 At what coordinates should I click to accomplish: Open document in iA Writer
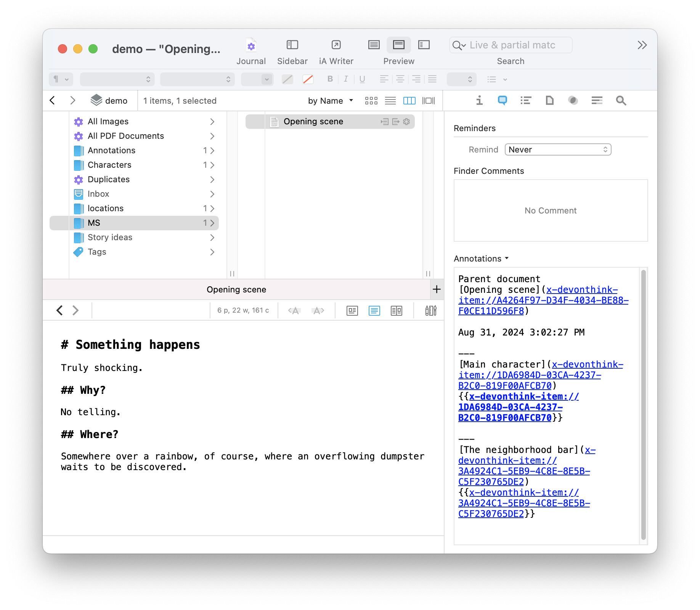336,46
